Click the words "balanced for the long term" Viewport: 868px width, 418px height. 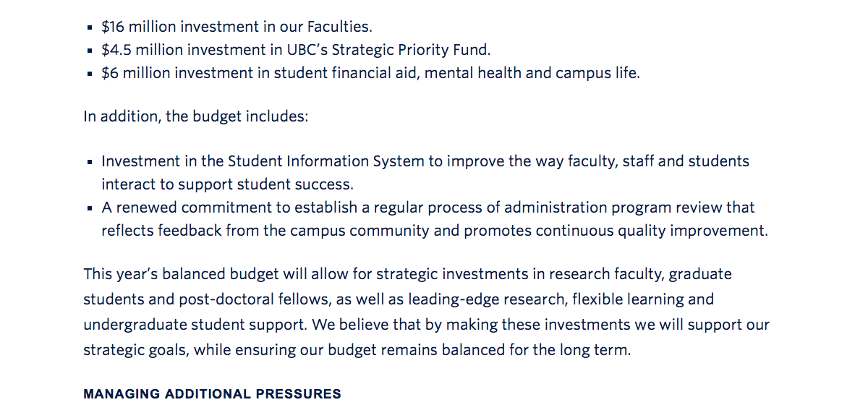tap(542, 351)
